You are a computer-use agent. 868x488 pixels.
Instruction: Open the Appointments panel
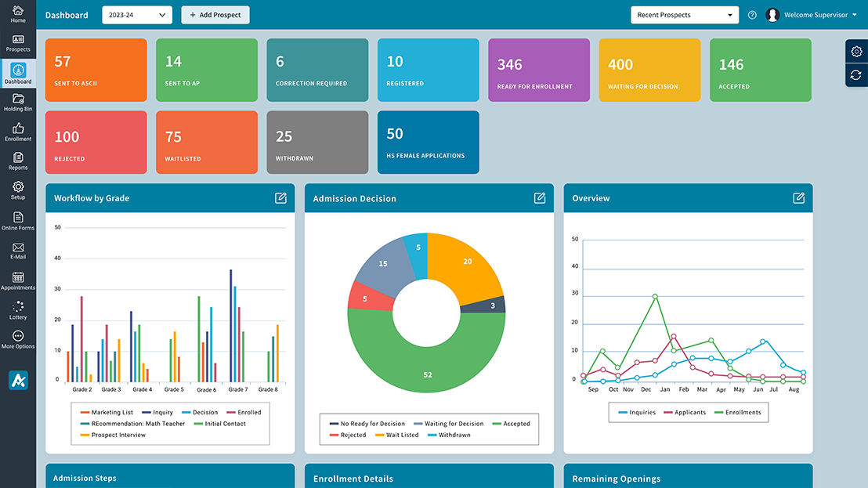click(17, 280)
